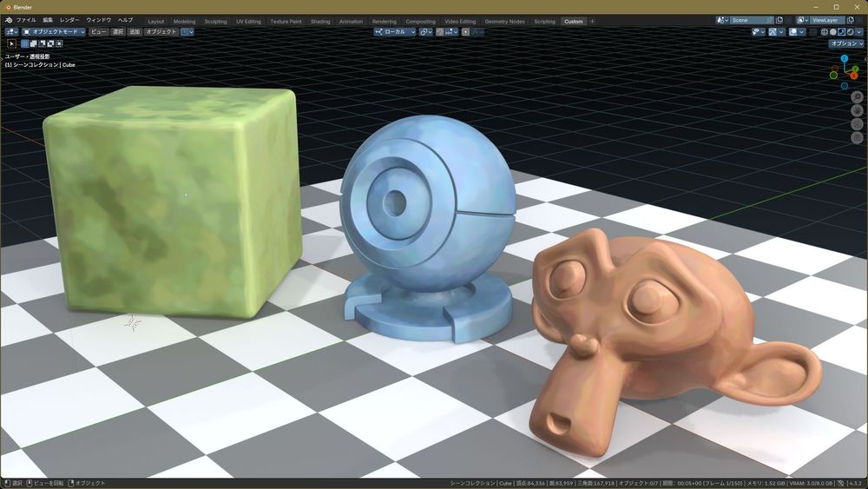Open the transform pivot point dropdown
Image resolution: width=868 pixels, height=489 pixels.
(426, 31)
